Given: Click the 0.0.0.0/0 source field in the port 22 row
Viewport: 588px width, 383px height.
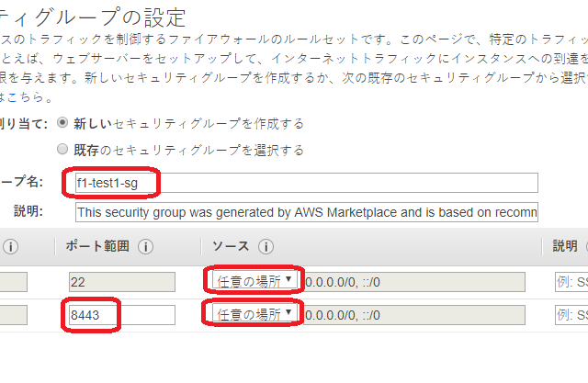Looking at the screenshot, I should [x=413, y=281].
